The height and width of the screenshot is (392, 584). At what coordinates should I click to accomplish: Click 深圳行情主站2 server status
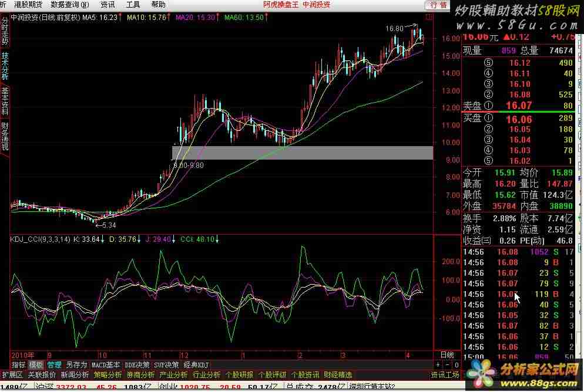[x=371, y=387]
